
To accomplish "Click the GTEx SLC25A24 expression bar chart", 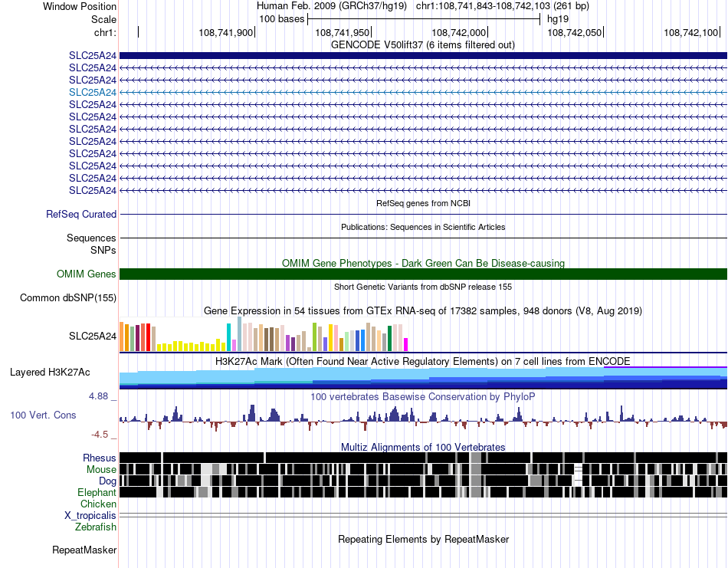I will [264, 334].
